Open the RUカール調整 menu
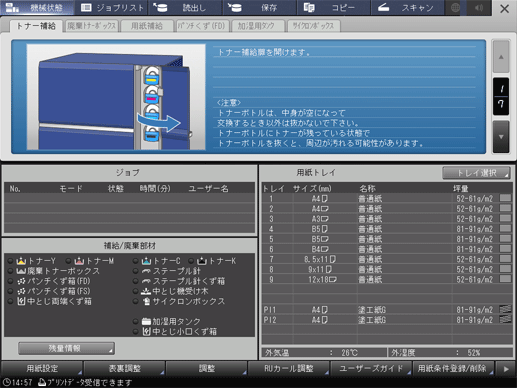 [289, 369]
